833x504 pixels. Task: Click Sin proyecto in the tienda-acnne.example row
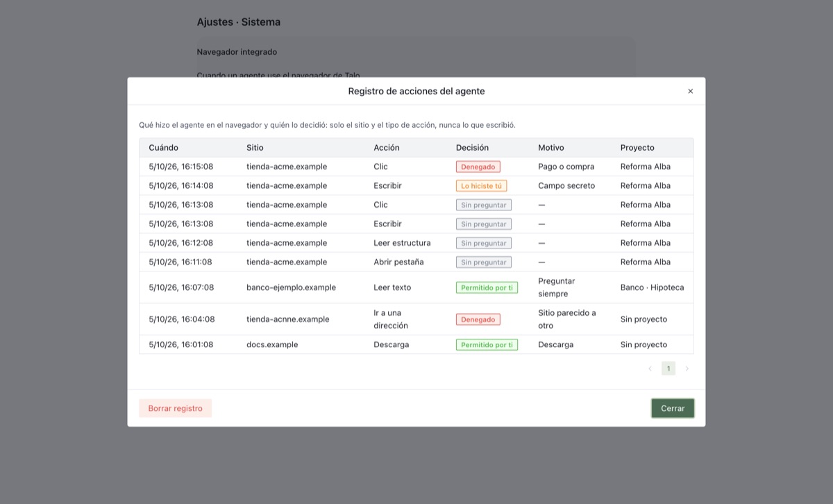tap(643, 319)
